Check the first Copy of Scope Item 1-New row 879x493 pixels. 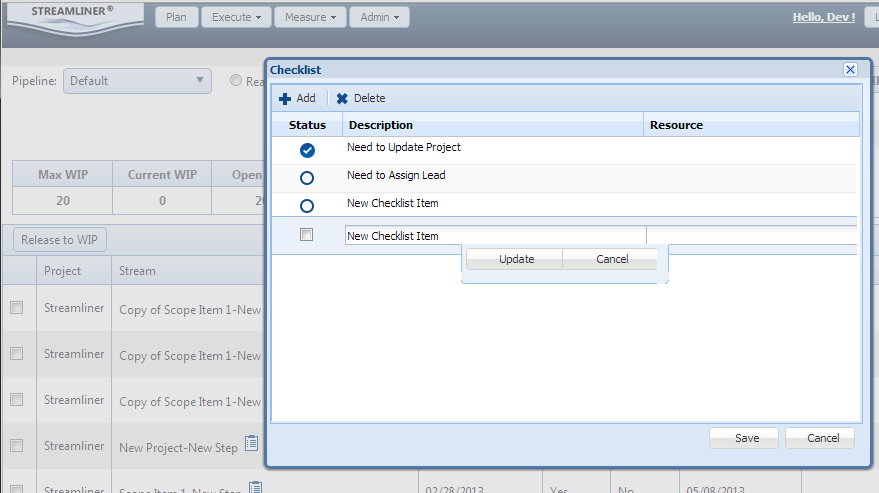point(17,307)
